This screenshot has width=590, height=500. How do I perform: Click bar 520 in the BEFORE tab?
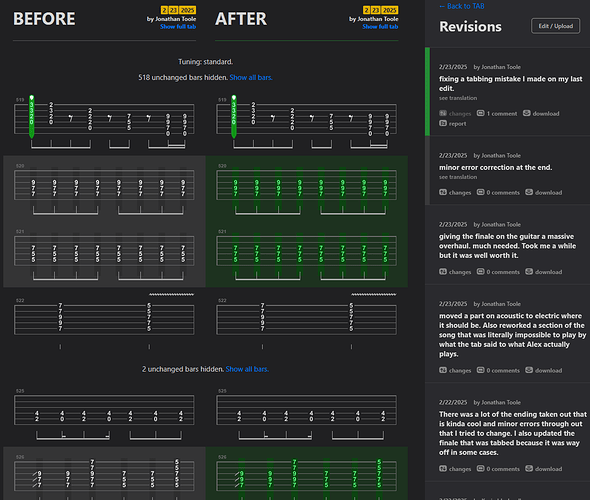coord(104,185)
